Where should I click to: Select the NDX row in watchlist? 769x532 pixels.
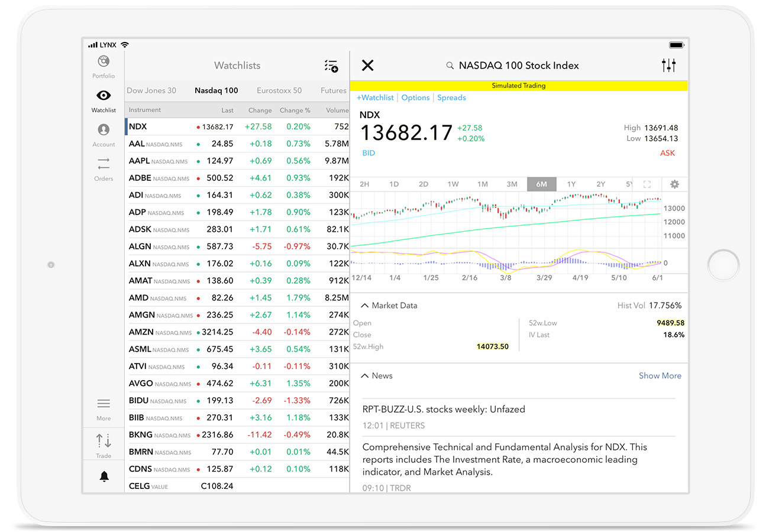click(x=237, y=126)
